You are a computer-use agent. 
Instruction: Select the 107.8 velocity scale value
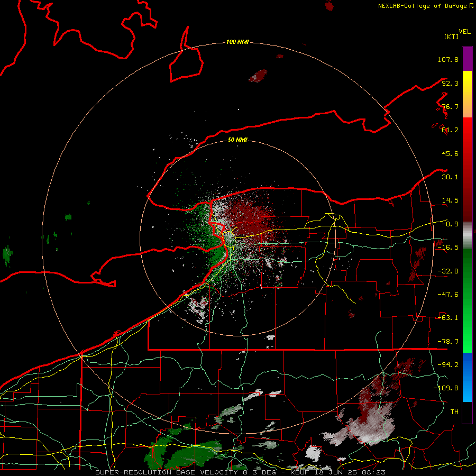(448, 59)
